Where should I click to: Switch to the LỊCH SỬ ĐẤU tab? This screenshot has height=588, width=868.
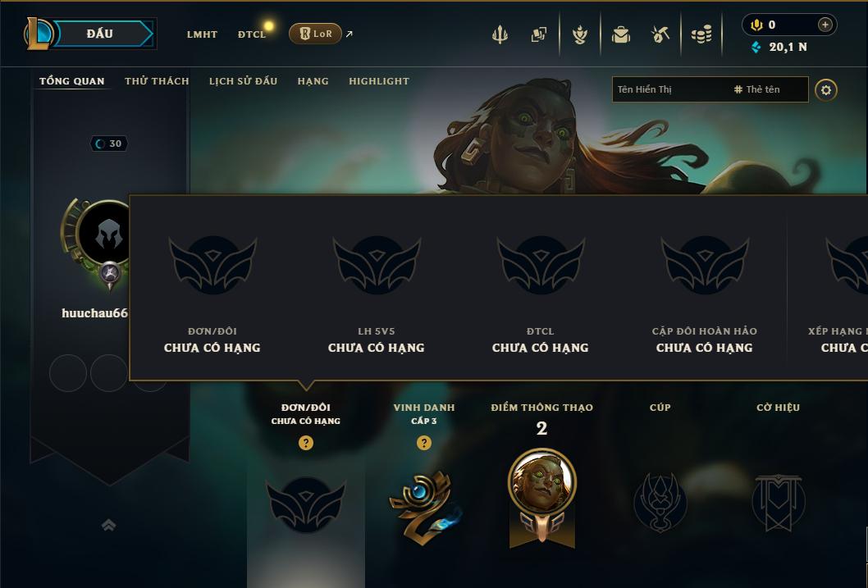243,80
